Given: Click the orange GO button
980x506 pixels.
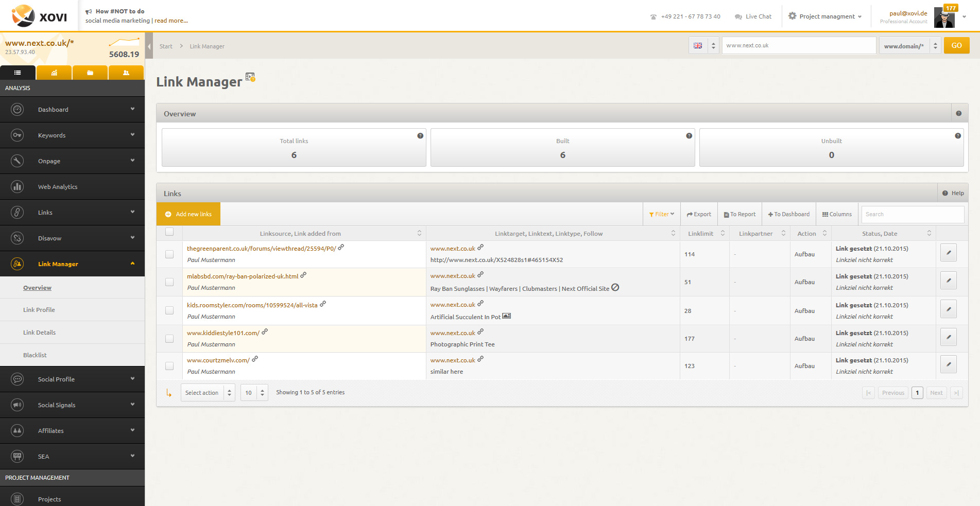Looking at the screenshot, I should 957,45.
